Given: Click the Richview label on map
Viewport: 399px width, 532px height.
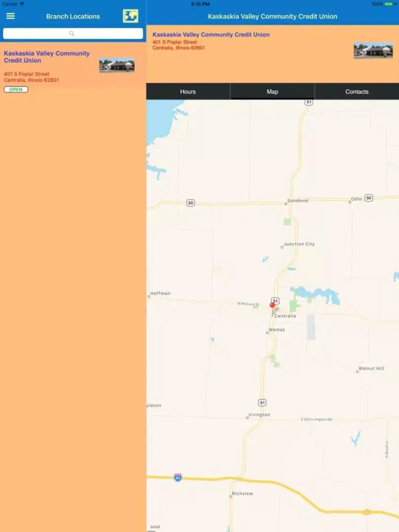Looking at the screenshot, I should 243,494.
